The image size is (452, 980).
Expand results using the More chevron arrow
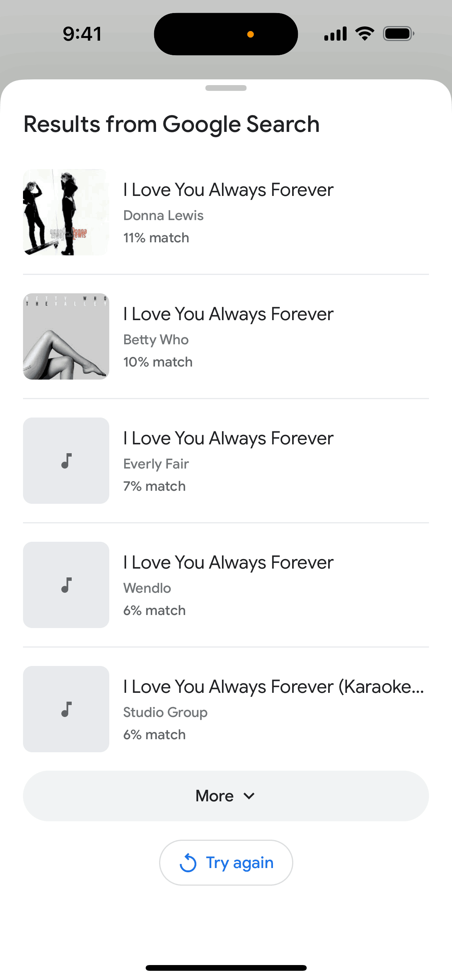click(249, 796)
